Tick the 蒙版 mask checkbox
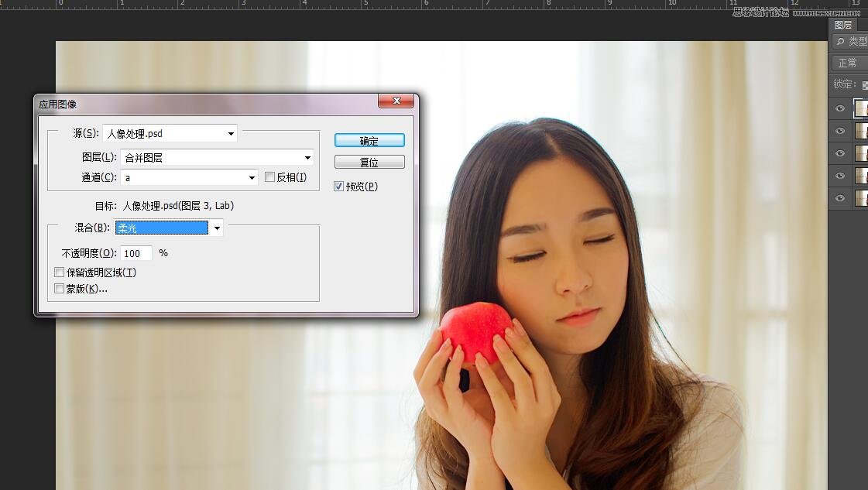This screenshot has height=490, width=868. pyautogui.click(x=60, y=289)
